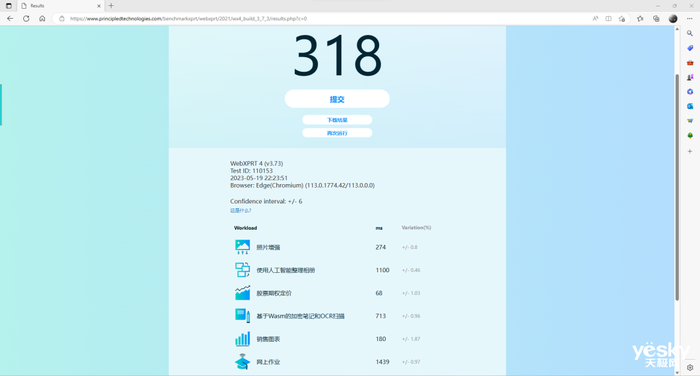Viewport: 700px width, 376px height.
Task: Click the 使用人工智能整理相册 workload icon
Action: click(242, 270)
